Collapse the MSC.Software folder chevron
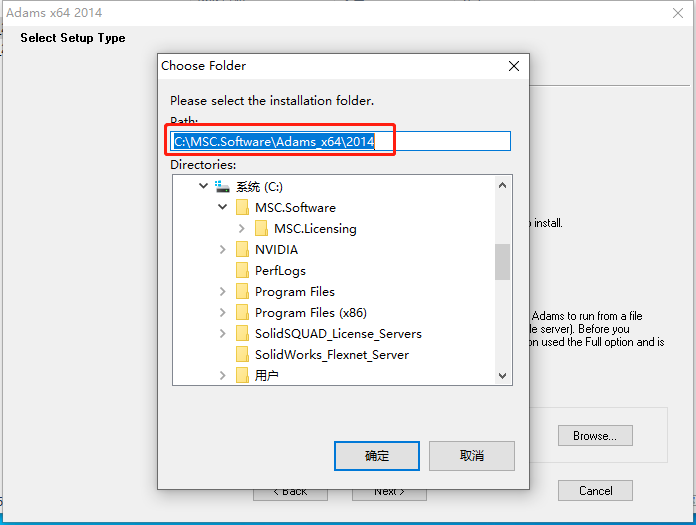Screen dimensions: 696x525 [222, 207]
